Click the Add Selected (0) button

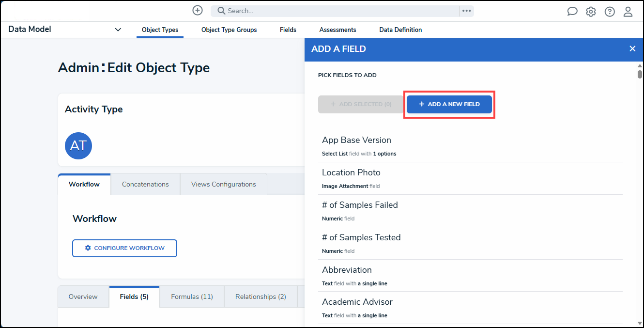point(361,104)
